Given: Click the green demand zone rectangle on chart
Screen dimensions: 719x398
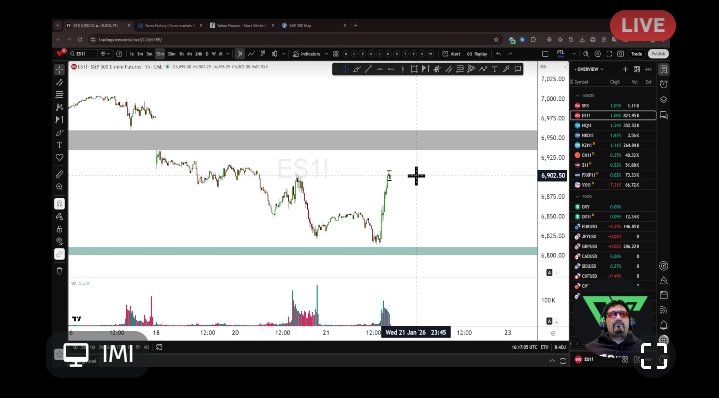Looking at the screenshot, I should (303, 251).
